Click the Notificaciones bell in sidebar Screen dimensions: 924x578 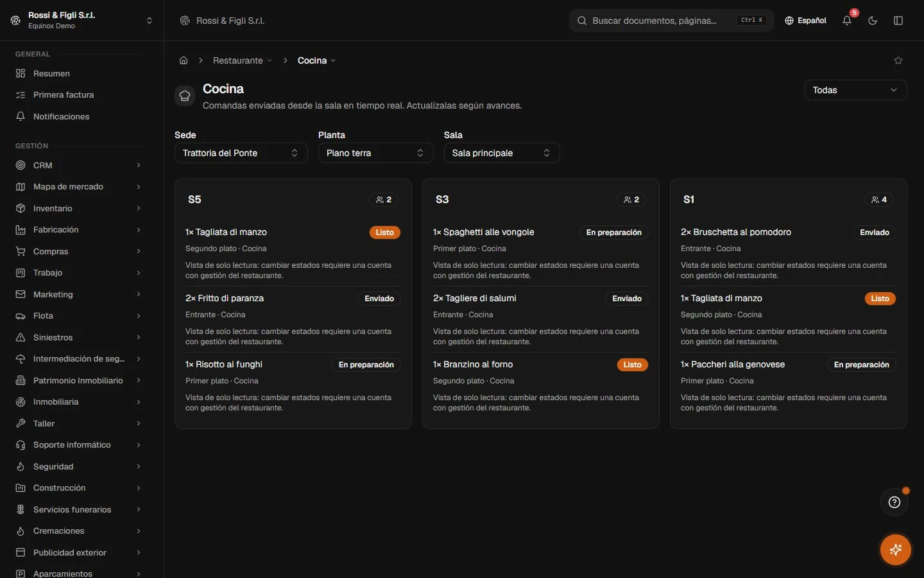point(21,116)
